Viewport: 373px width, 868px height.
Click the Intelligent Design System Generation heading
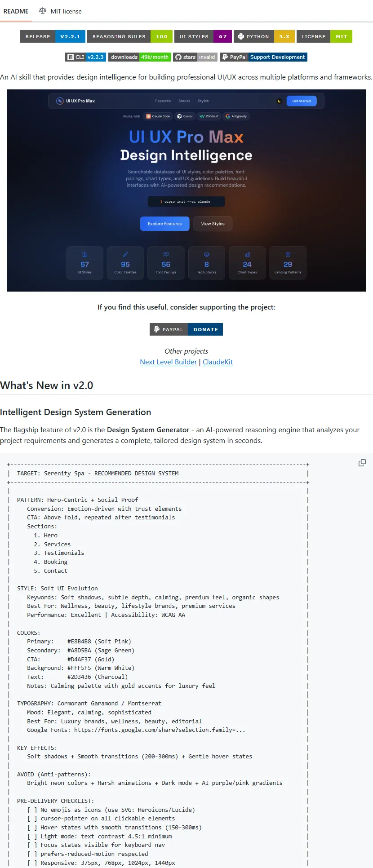tap(75, 412)
